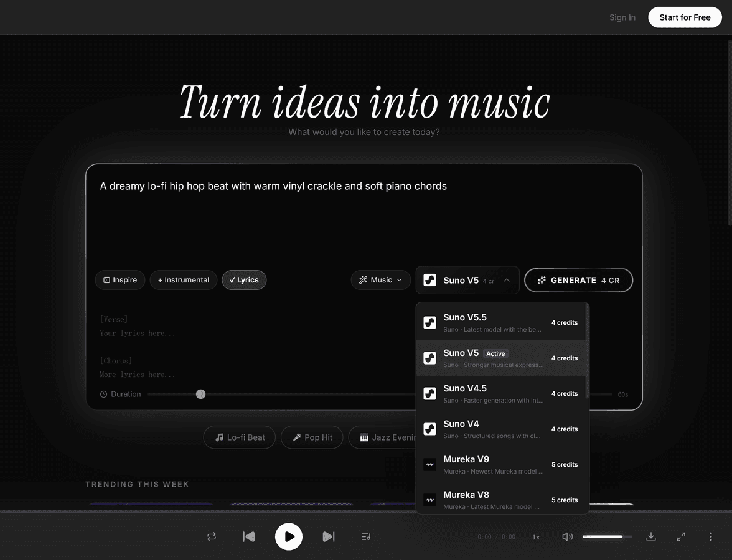
Task: Open the Music type dropdown
Action: pos(380,280)
